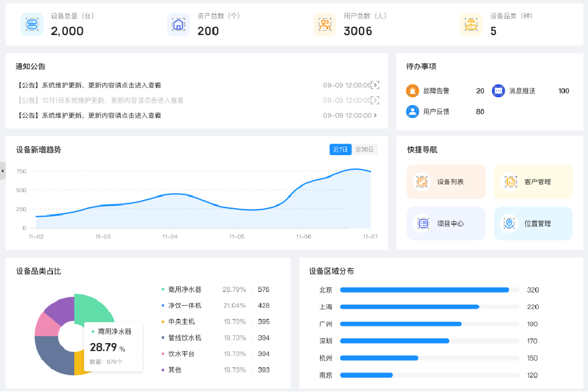Click the 11-06 axis label on trend chart
Image resolution: width=588 pixels, height=392 pixels.
(x=303, y=236)
